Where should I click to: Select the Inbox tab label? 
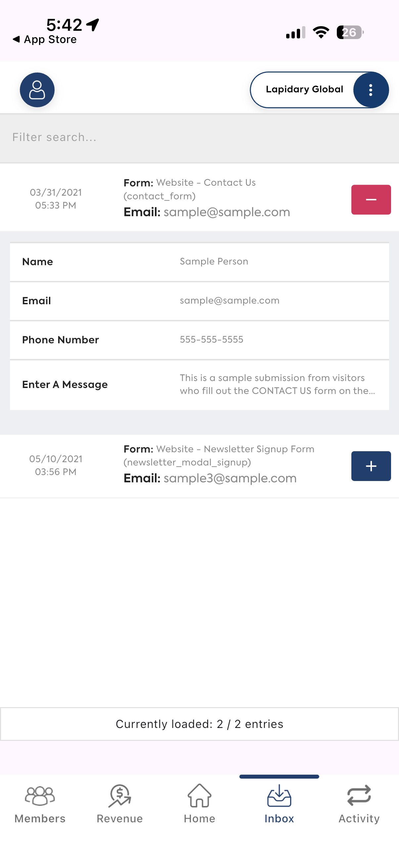[279, 818]
